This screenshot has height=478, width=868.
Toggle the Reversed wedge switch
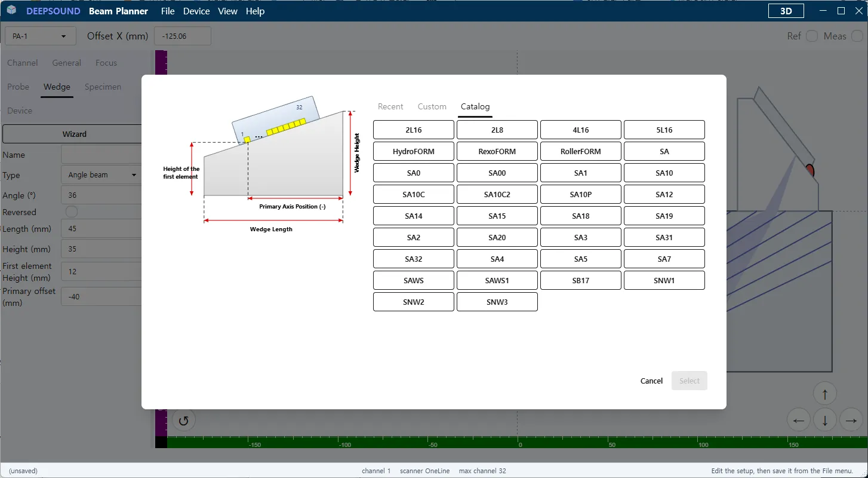[x=72, y=212]
